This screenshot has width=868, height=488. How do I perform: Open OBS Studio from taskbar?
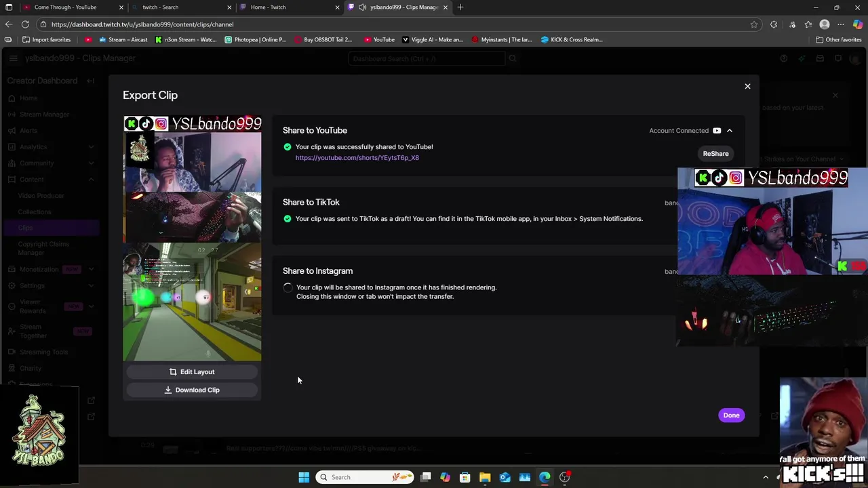(x=564, y=477)
